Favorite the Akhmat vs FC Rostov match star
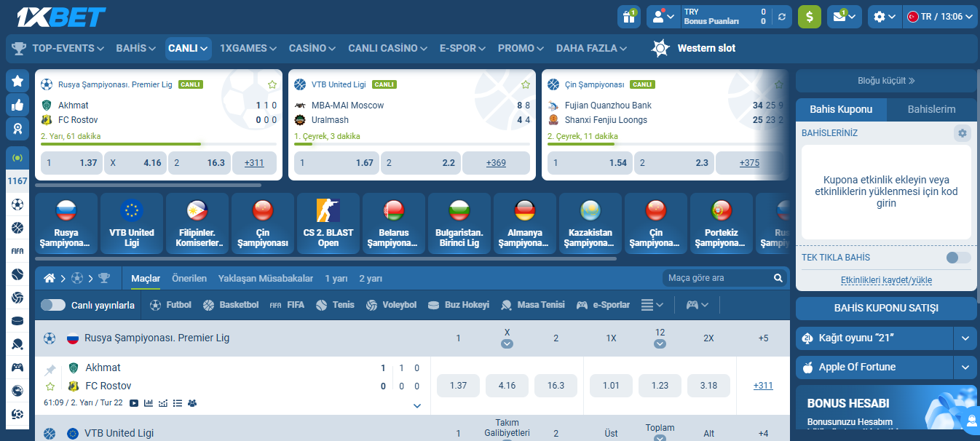This screenshot has width=980, height=441. [x=50, y=386]
